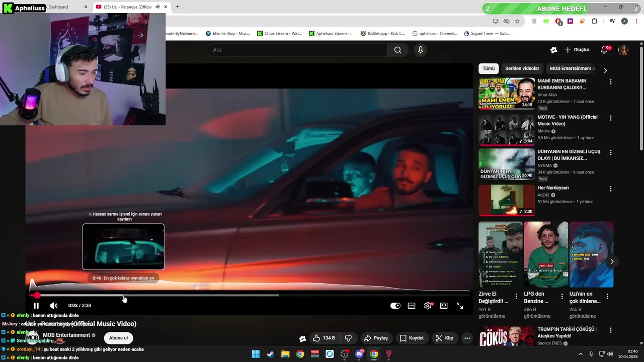Open Etkinlik Akışı bookmark
Viewport: 644px width, 362px height.
tap(227, 34)
